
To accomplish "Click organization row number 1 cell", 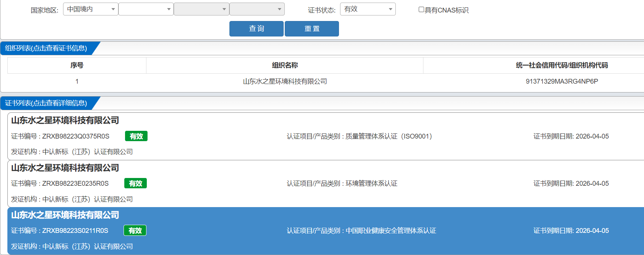I will pos(77,81).
